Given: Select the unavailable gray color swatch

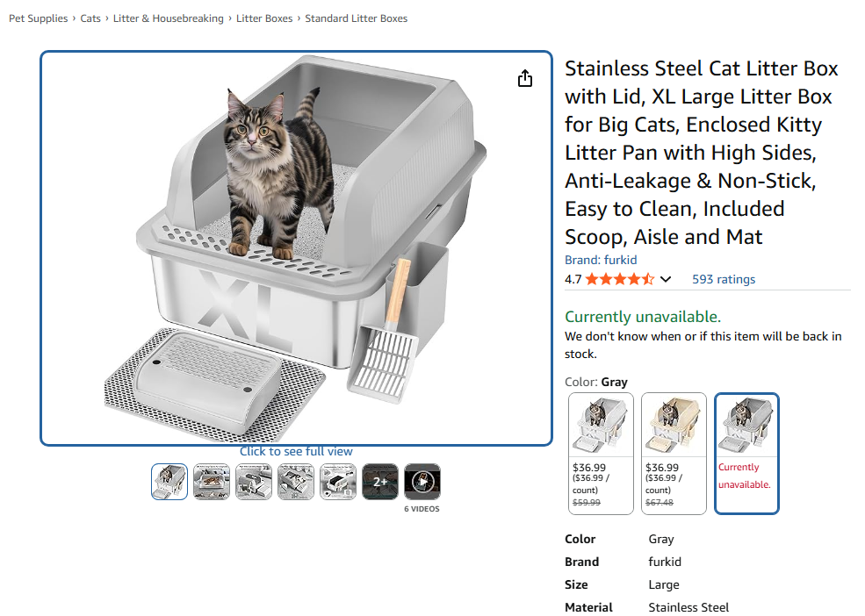Looking at the screenshot, I should click(746, 453).
